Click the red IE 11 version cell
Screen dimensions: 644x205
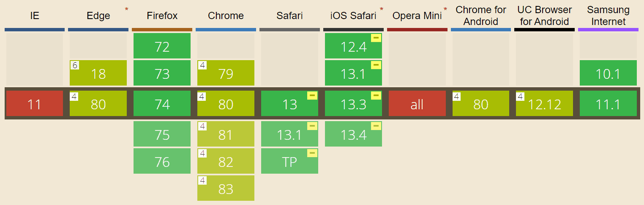pyautogui.click(x=34, y=103)
